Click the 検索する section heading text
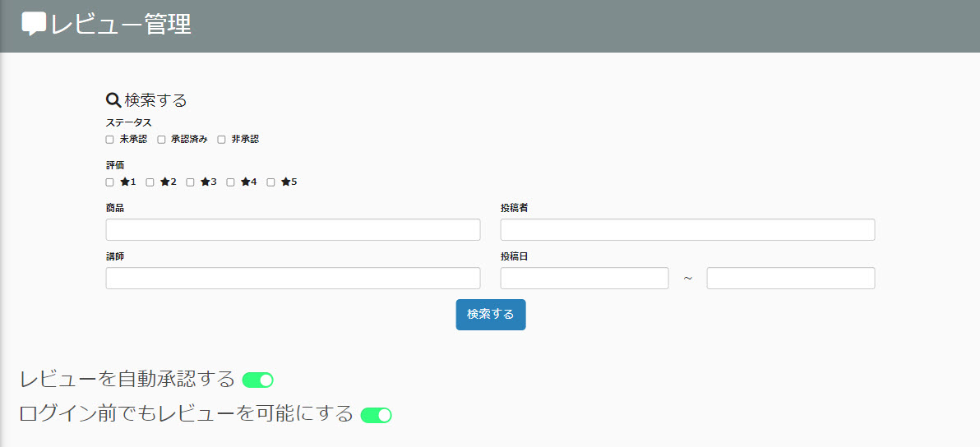Screen dimensions: 980x447 click(155, 100)
